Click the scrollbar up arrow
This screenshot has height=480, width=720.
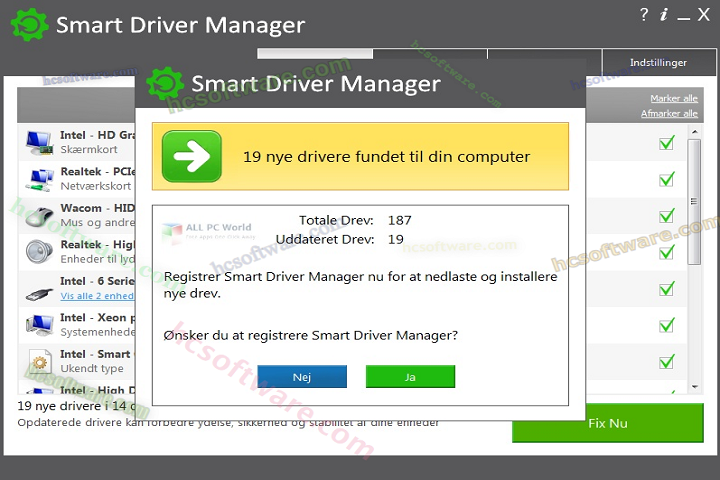pyautogui.click(x=694, y=132)
